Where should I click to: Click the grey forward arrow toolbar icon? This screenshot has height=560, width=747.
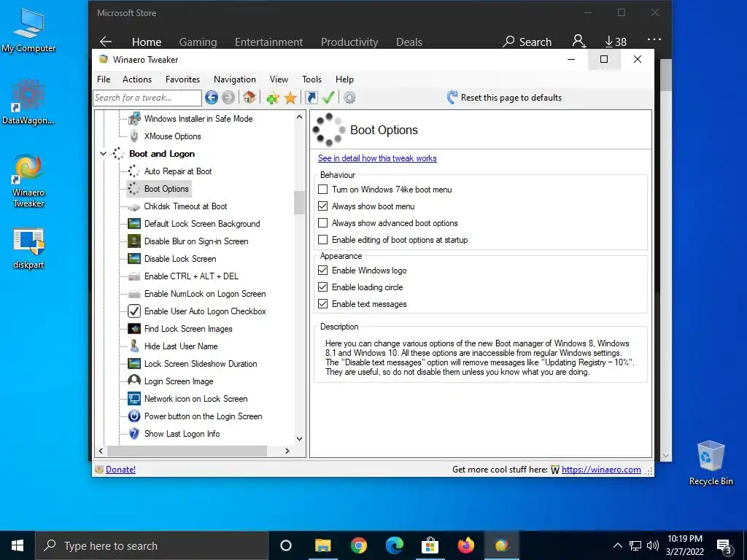[228, 98]
